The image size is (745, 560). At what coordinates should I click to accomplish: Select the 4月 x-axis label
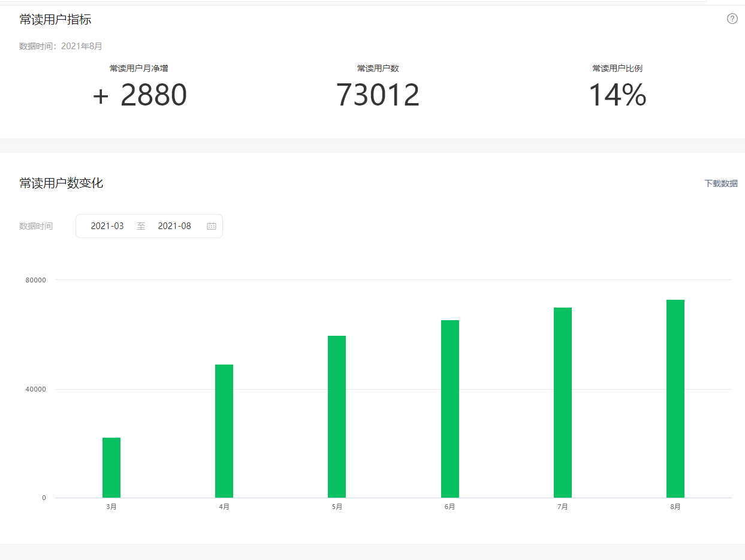224,507
